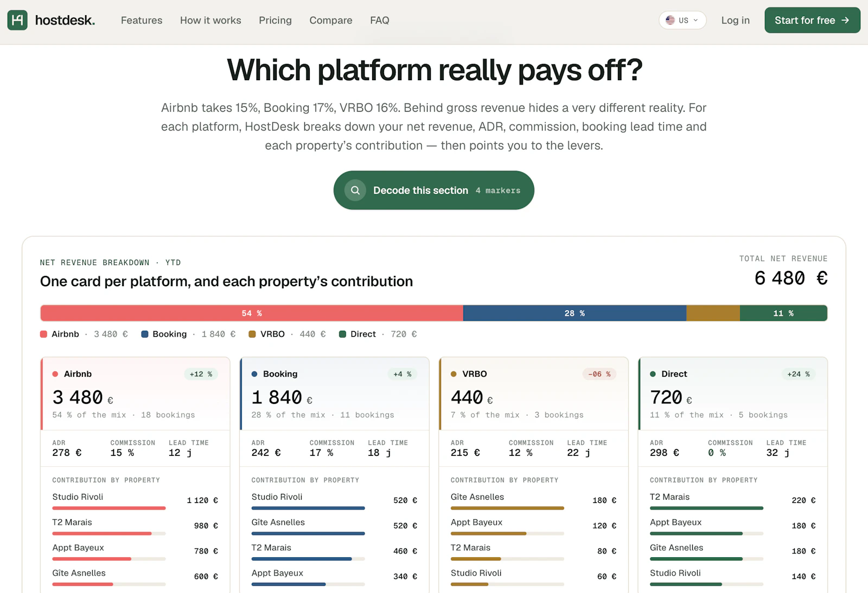Click Gîte Asnelles row in Booking card
868x593 pixels.
point(334,526)
